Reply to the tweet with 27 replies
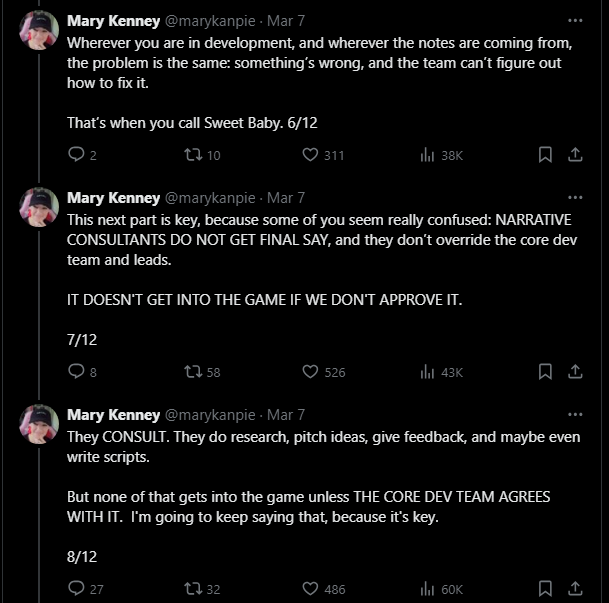 76,589
